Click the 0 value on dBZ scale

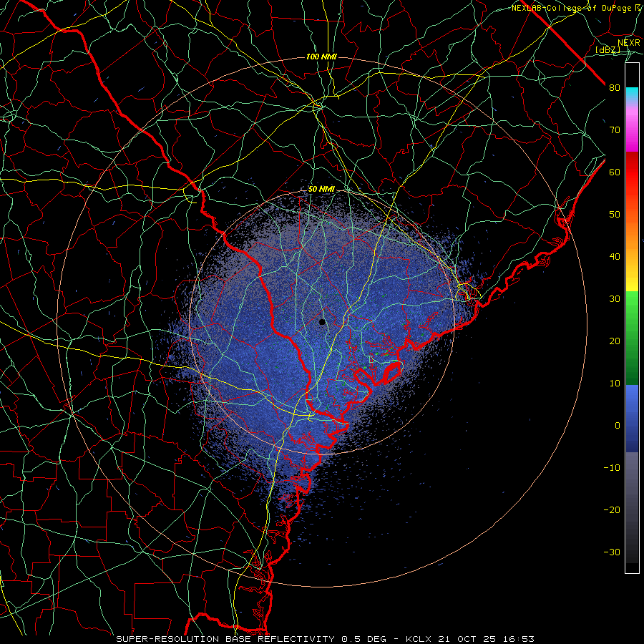[x=618, y=426]
